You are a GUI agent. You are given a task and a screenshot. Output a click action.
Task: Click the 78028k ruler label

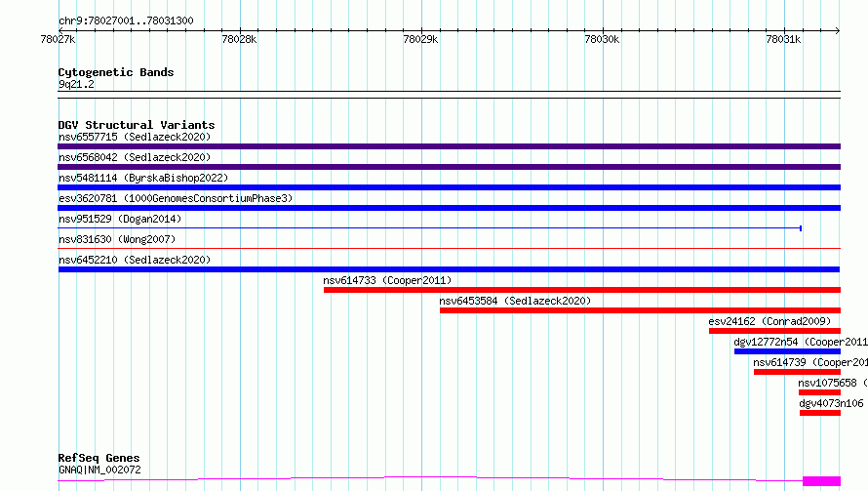point(239,39)
